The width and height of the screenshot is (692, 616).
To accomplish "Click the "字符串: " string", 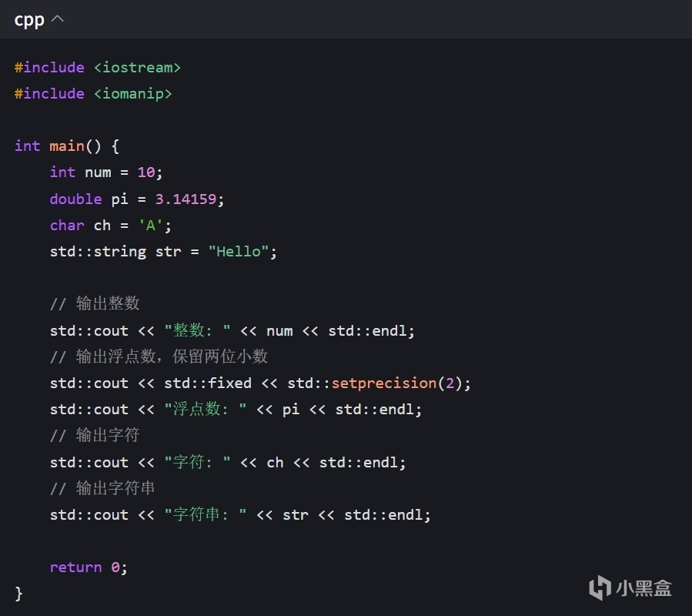I will click(206, 515).
